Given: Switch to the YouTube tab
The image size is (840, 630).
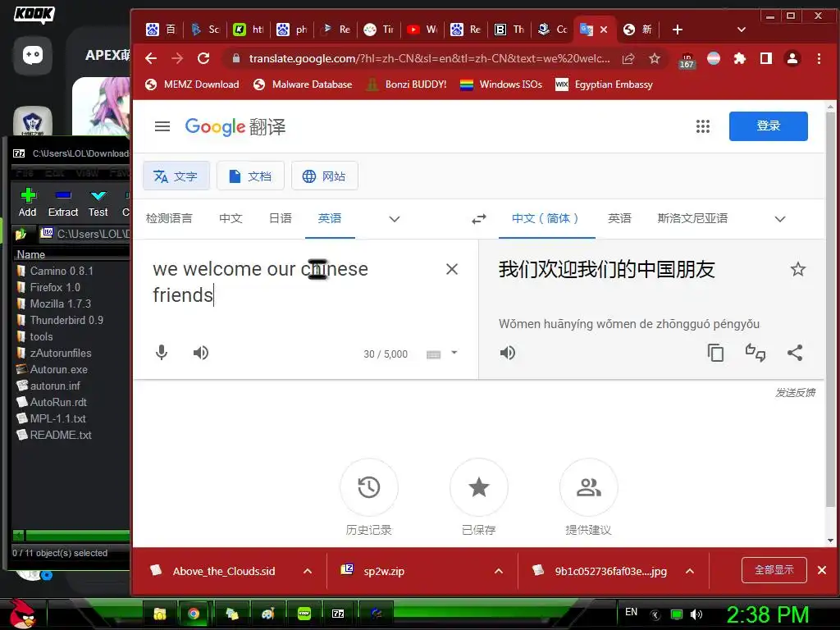Looking at the screenshot, I should [422, 30].
